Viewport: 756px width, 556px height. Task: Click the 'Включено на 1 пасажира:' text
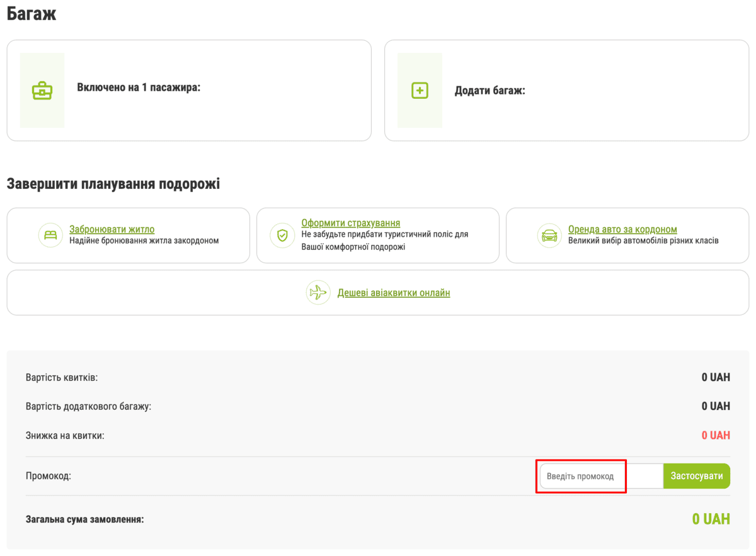point(139,88)
